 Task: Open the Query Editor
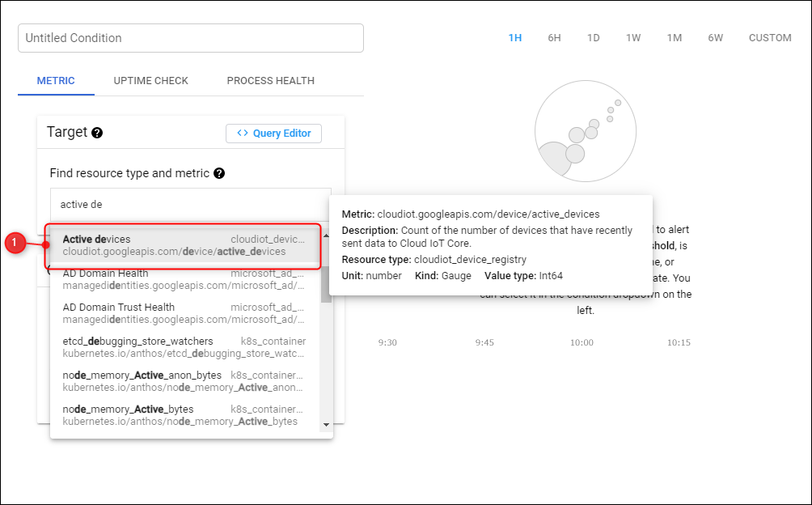pyautogui.click(x=273, y=134)
